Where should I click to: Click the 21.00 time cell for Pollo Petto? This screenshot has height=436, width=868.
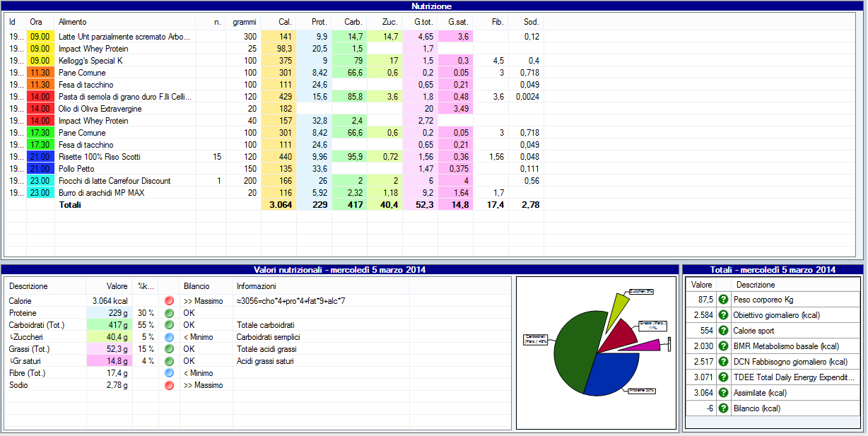pos(40,169)
